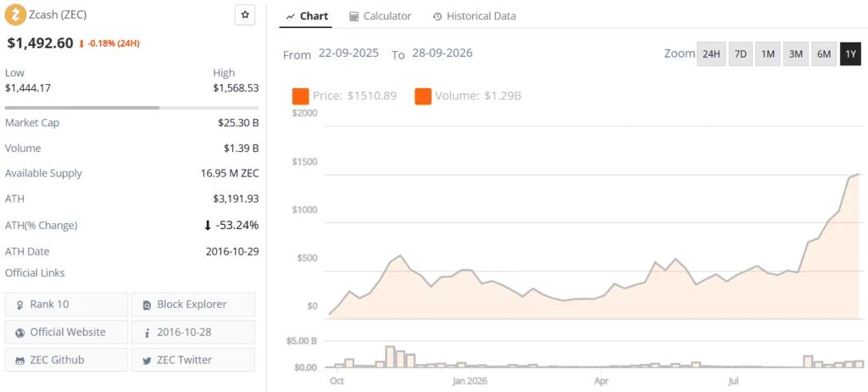The width and height of the screenshot is (868, 392).
Task: Click the Twitter bird icon
Action: 147,361
